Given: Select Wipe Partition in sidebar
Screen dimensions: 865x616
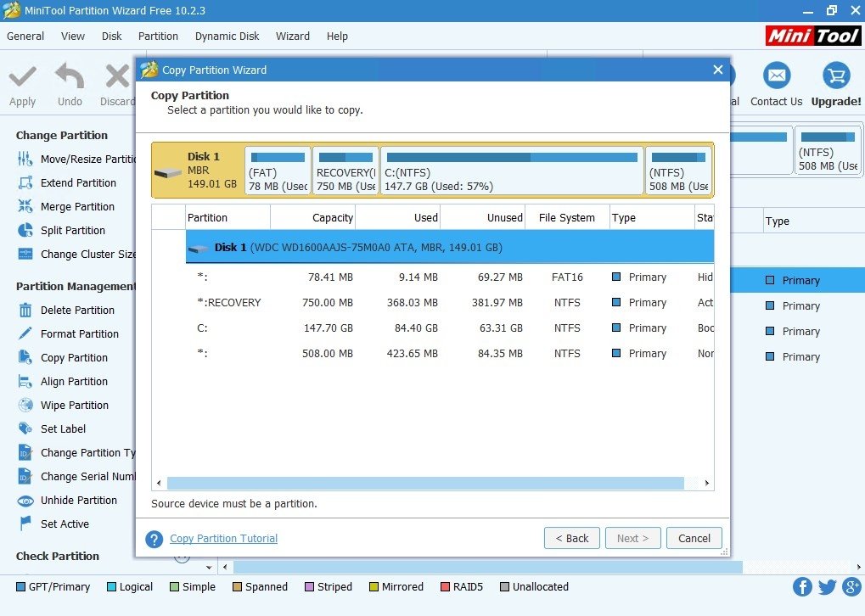Looking at the screenshot, I should 63,405.
